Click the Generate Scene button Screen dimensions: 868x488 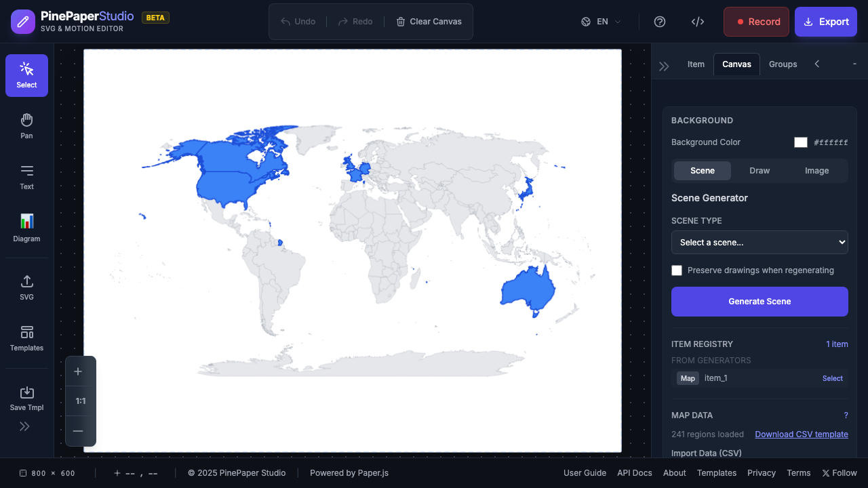point(759,302)
